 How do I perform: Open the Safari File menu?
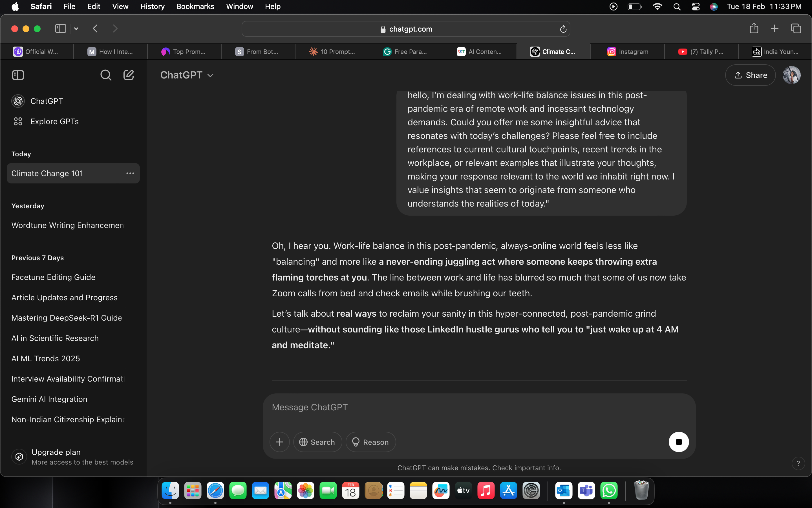coord(69,6)
